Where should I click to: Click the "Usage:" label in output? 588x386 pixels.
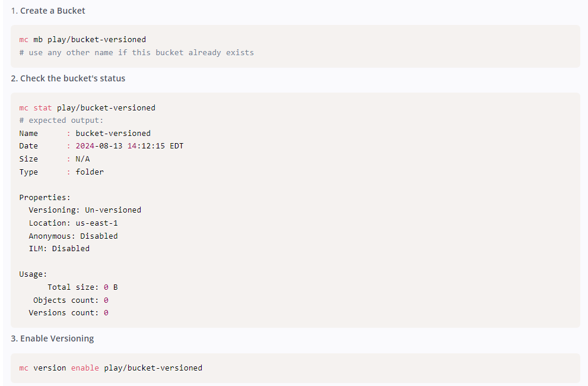pos(33,274)
